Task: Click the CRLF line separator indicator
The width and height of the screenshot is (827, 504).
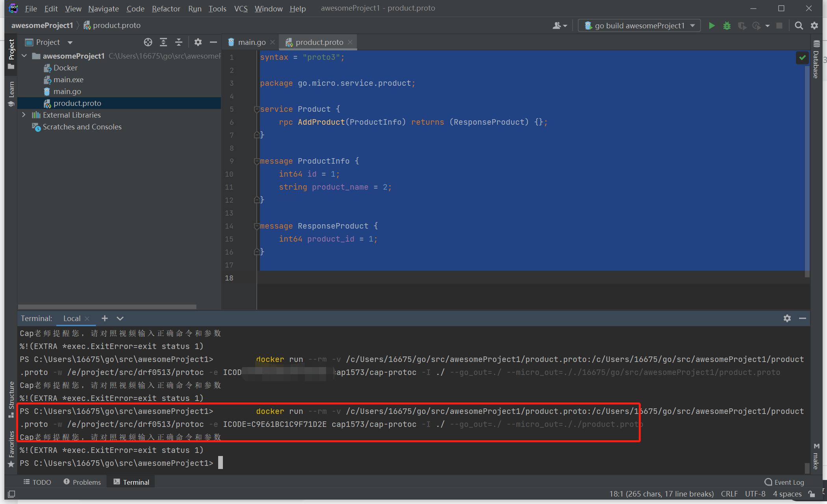Action: pyautogui.click(x=729, y=494)
